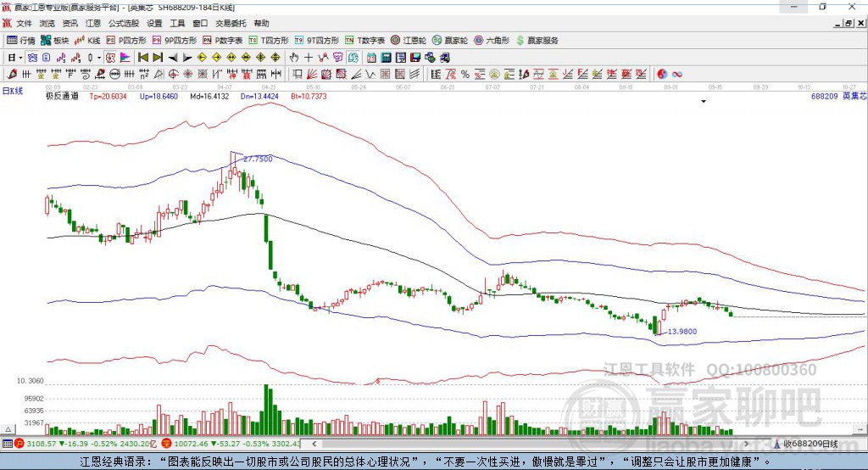Click the 深 Shenzhen index indicator

tap(166, 444)
